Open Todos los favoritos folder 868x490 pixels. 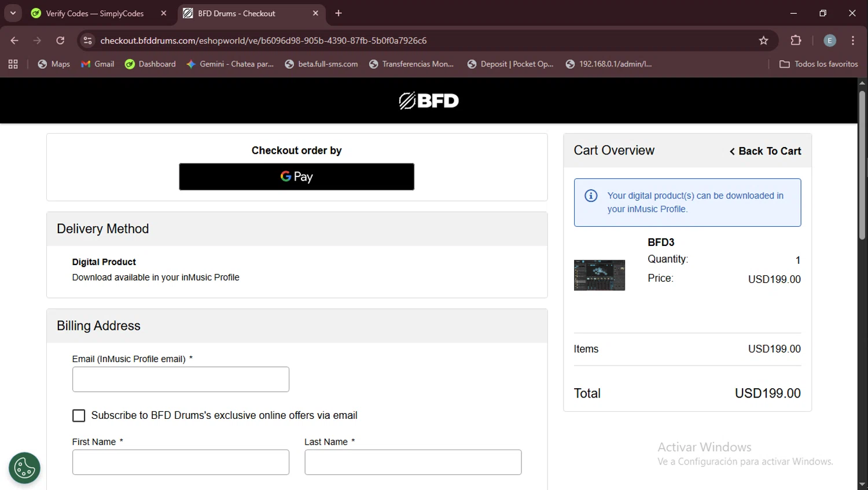[x=819, y=64]
